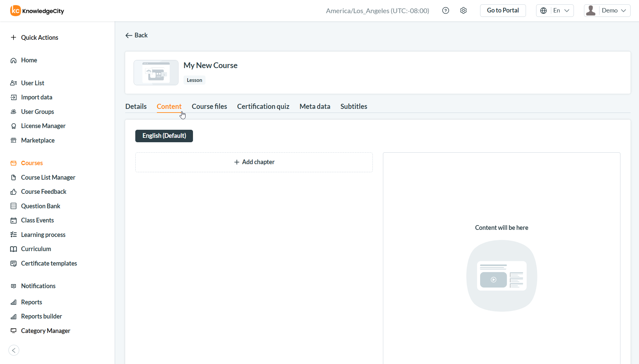Click the My New Course thumbnail image
Viewport: 639px width, 364px height.
point(156,72)
